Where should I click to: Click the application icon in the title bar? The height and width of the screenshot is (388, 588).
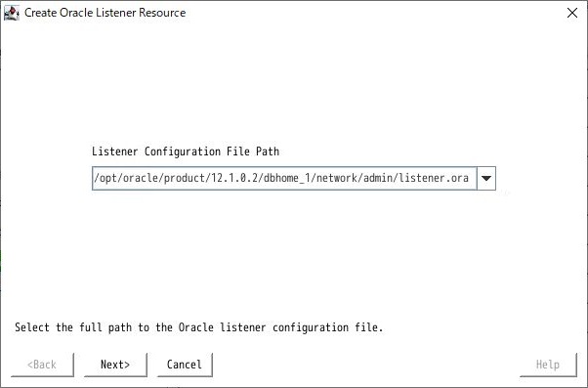[12, 13]
